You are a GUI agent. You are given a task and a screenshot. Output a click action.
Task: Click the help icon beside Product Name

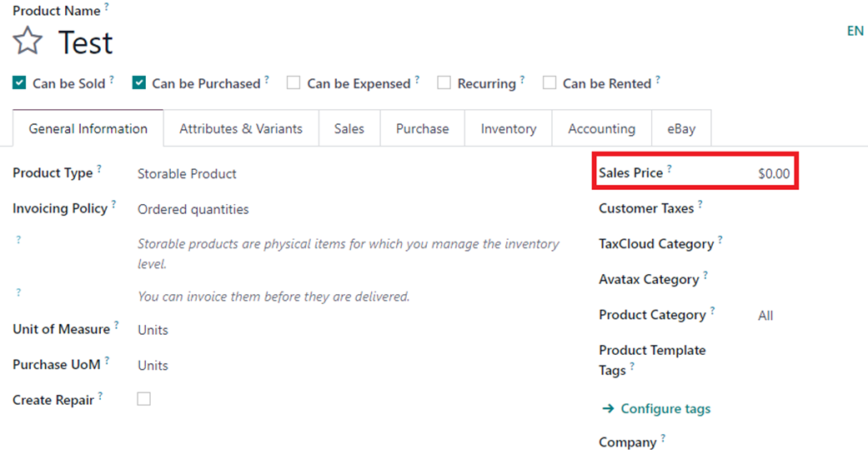coord(106,6)
